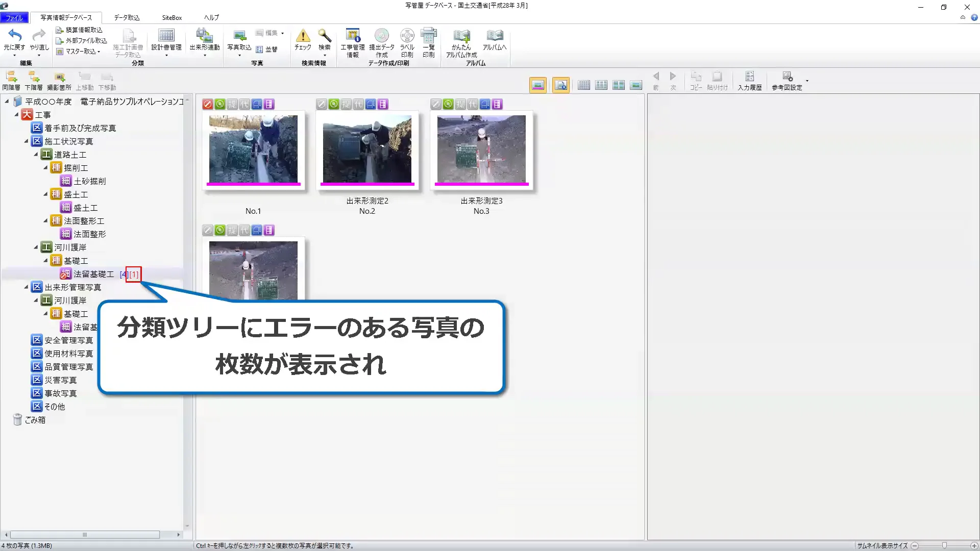Open help question mark icon
Screen dimensions: 980x551
click(974, 17)
